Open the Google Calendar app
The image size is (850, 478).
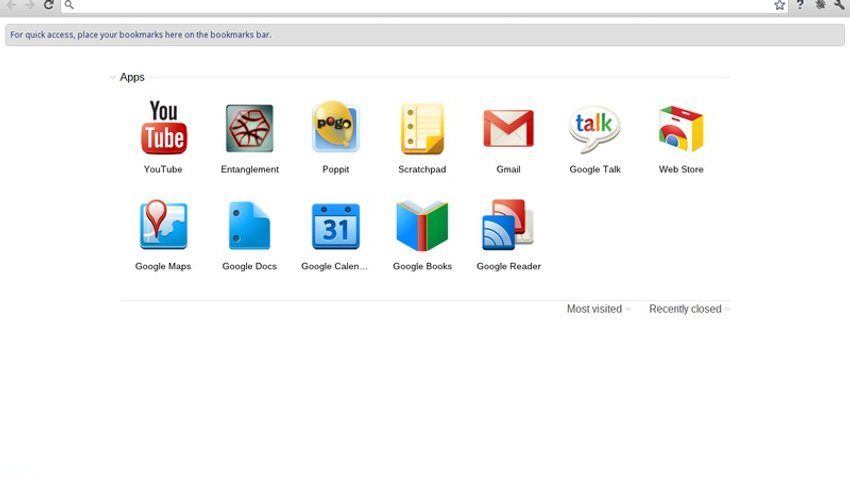pyautogui.click(x=336, y=226)
